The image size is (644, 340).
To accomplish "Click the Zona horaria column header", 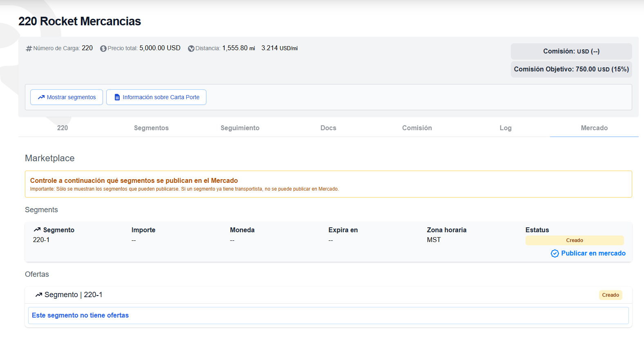I will (x=447, y=230).
